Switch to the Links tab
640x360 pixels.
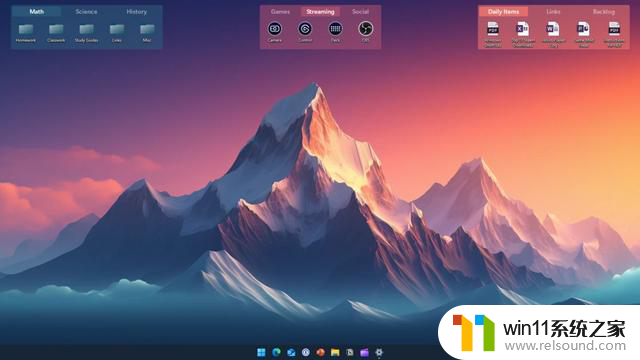[x=553, y=11]
